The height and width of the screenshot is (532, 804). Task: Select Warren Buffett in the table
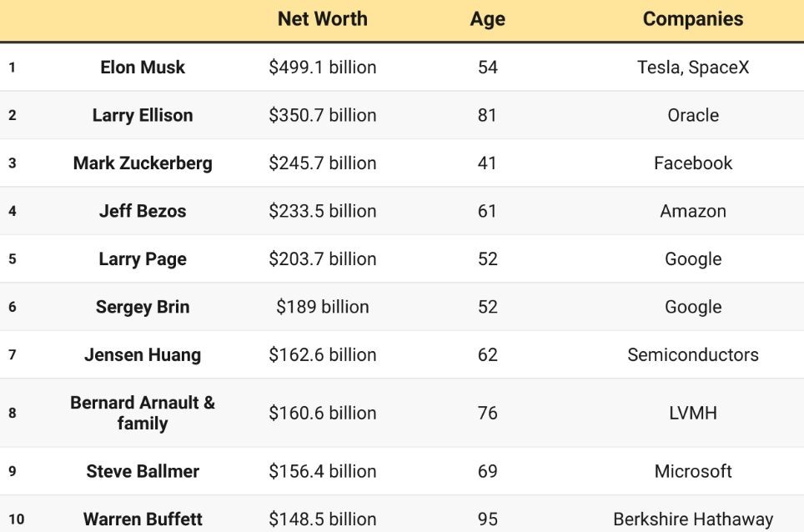click(x=143, y=519)
